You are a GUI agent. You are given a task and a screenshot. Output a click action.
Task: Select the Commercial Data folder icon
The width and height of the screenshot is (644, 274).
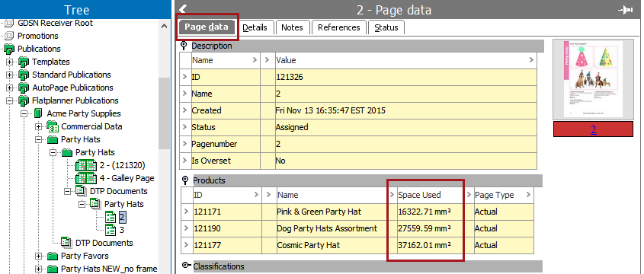point(52,126)
